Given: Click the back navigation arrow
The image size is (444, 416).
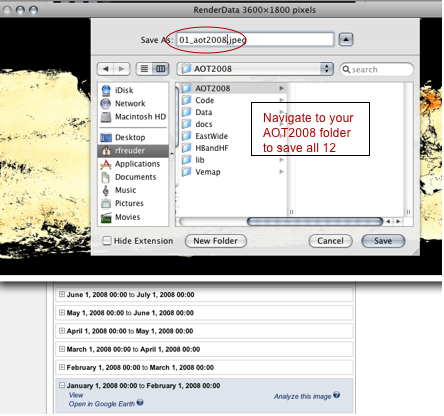Looking at the screenshot, I should [x=105, y=69].
